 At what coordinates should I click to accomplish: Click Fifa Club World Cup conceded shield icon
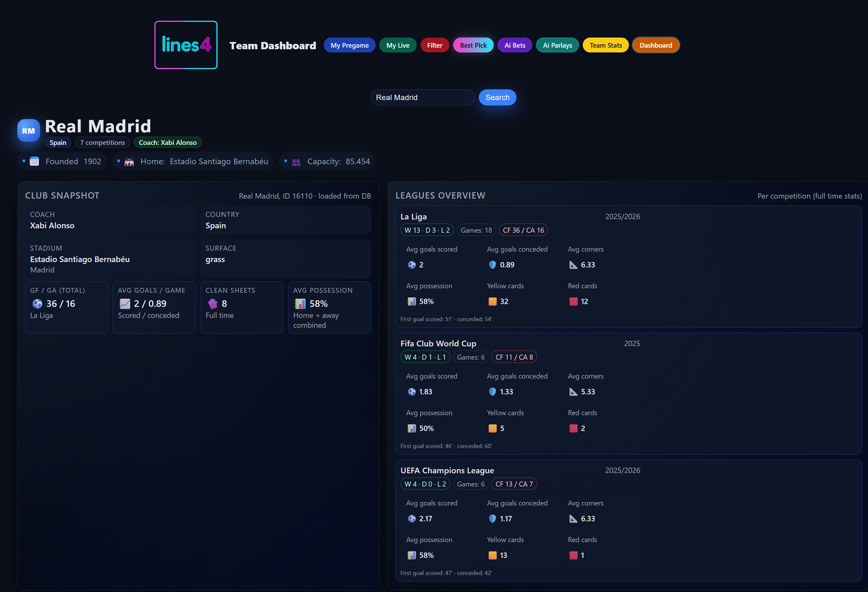pos(492,392)
